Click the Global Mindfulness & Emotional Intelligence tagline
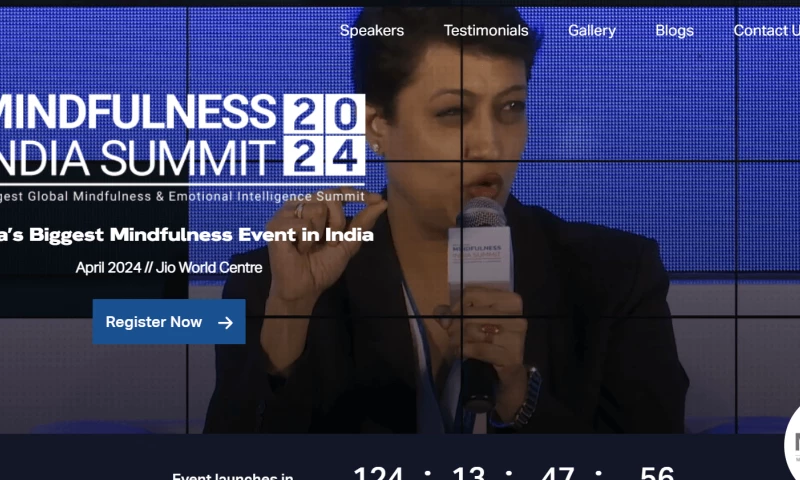Viewport: 800px width, 480px height. 182,196
